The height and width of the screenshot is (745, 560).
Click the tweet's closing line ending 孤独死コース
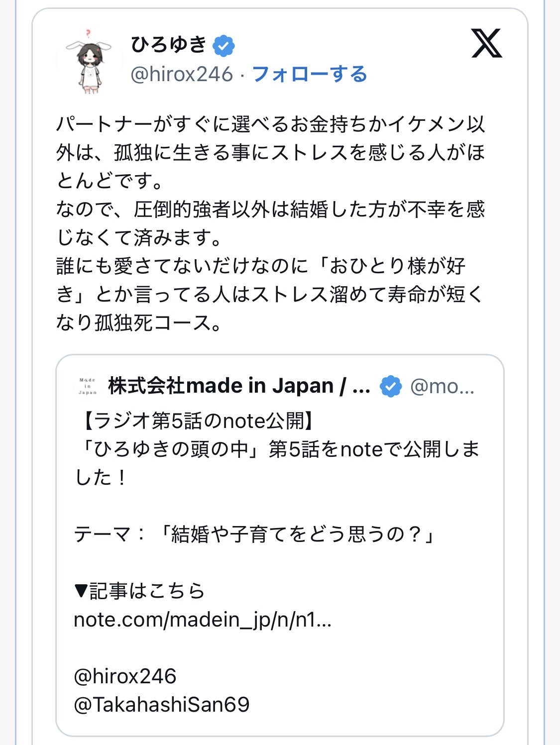(x=138, y=323)
